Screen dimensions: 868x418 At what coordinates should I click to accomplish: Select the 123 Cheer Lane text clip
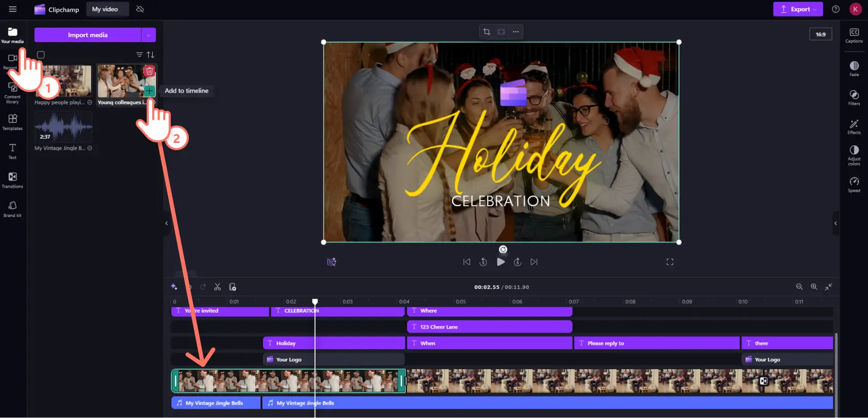[x=490, y=327]
